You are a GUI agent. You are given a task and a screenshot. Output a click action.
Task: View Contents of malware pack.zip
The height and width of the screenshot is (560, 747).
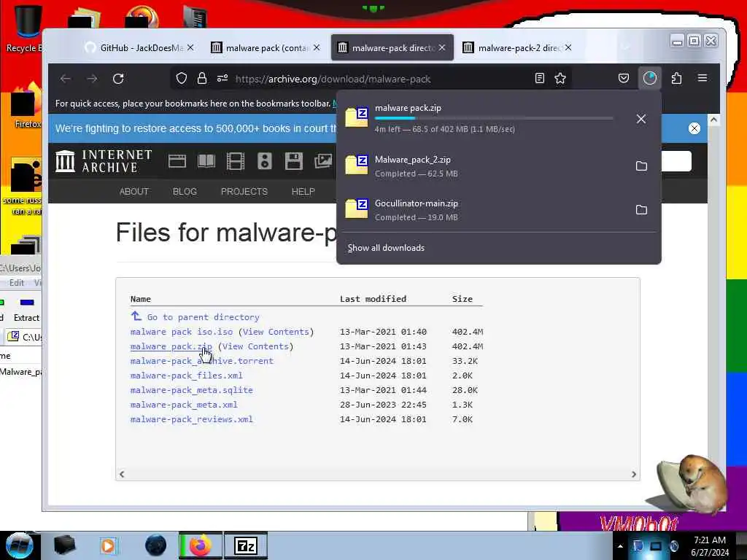[255, 346]
